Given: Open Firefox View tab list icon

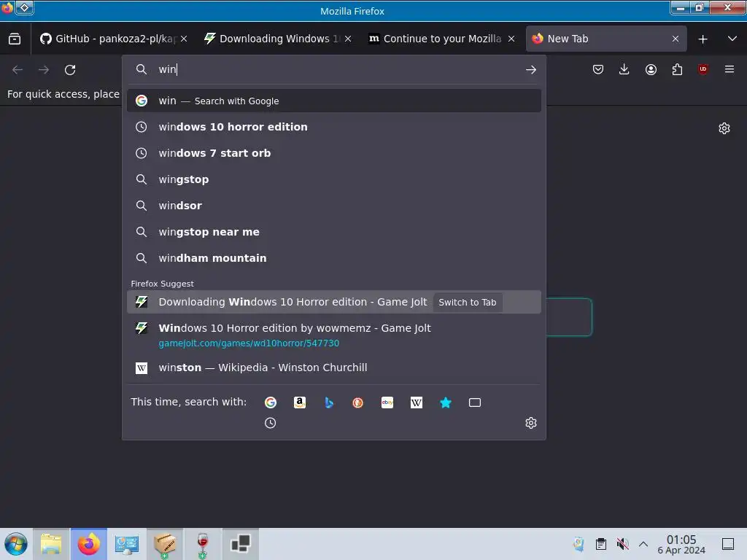Looking at the screenshot, I should (x=15, y=39).
